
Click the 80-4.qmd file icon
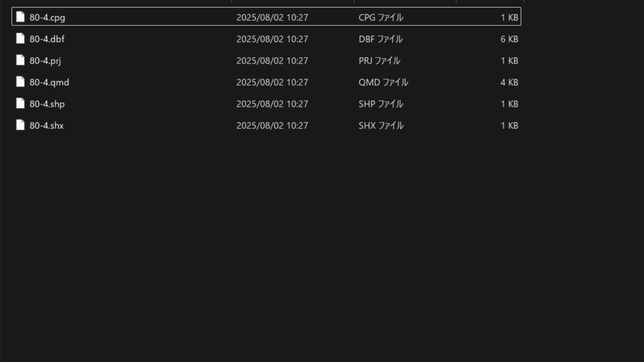20,82
